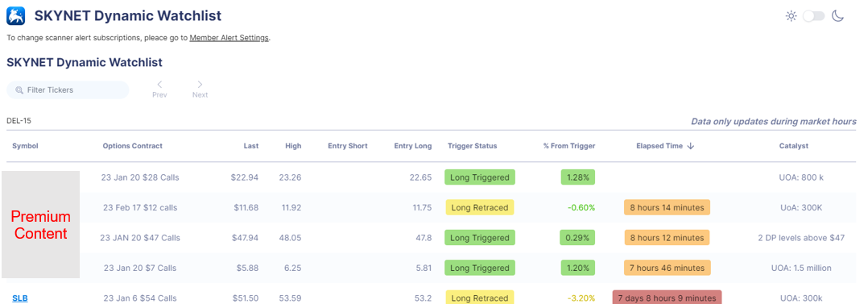The height and width of the screenshot is (304, 868).
Task: Click the $5.88 last price
Action: tap(247, 268)
